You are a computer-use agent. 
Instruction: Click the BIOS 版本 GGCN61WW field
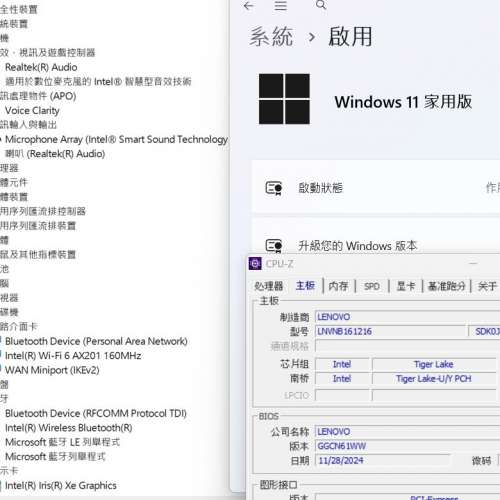click(407, 446)
